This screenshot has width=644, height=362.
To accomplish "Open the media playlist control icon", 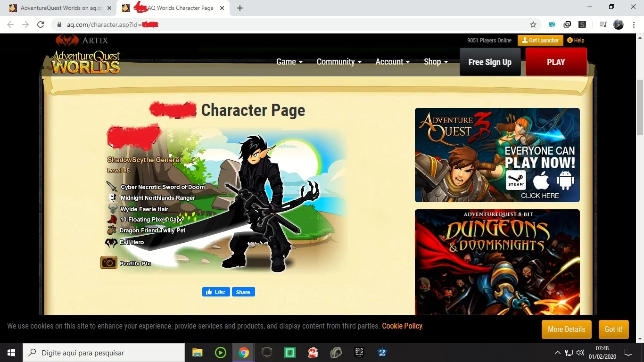I will point(603,25).
